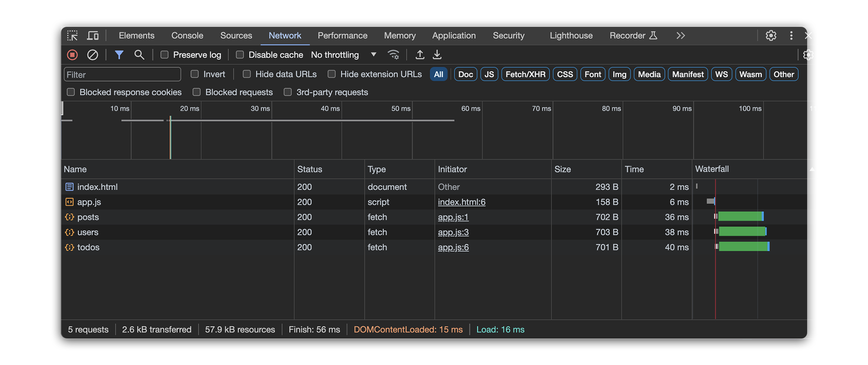Import HAR file with upload icon
Screen dimensions: 868x365
(420, 55)
